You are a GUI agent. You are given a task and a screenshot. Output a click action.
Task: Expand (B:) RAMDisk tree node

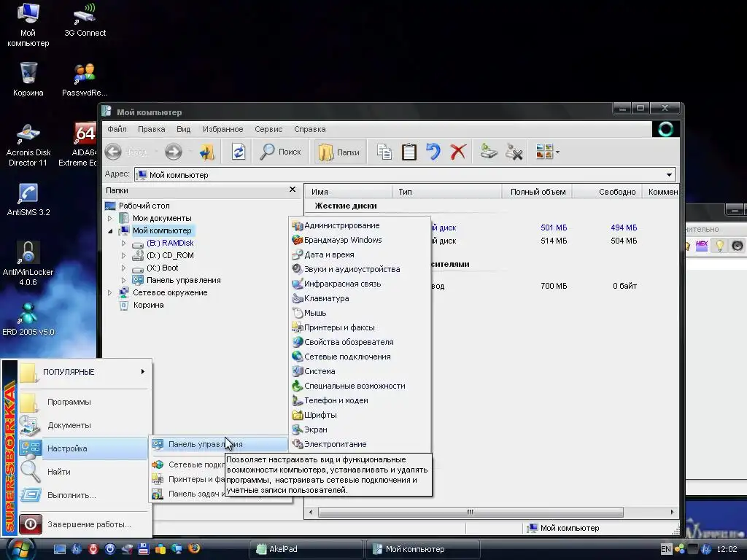(x=124, y=244)
